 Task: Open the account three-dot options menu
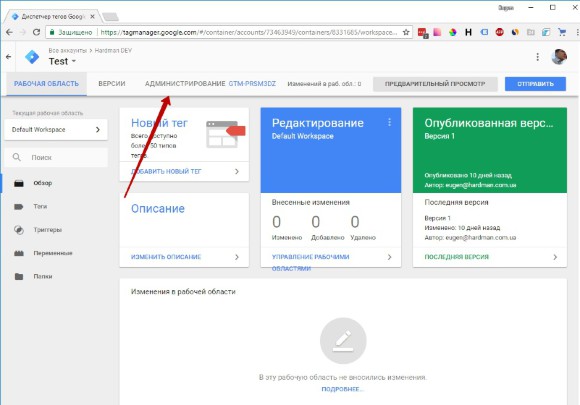click(x=537, y=57)
